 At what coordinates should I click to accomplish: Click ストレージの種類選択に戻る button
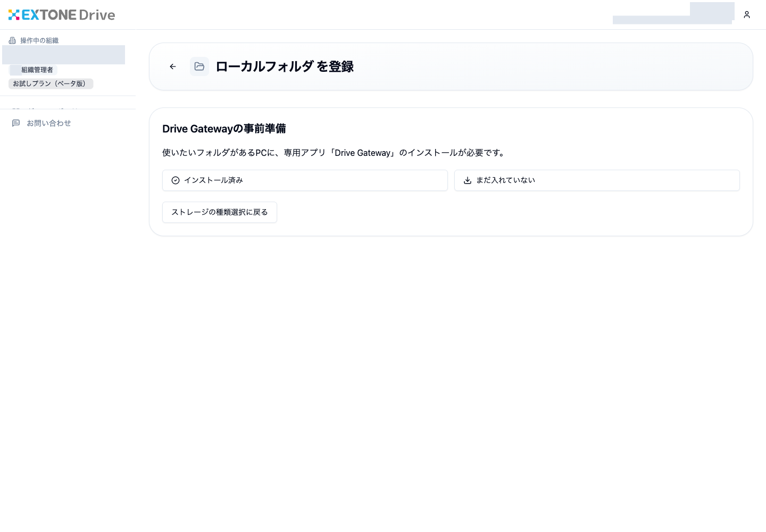tap(220, 212)
